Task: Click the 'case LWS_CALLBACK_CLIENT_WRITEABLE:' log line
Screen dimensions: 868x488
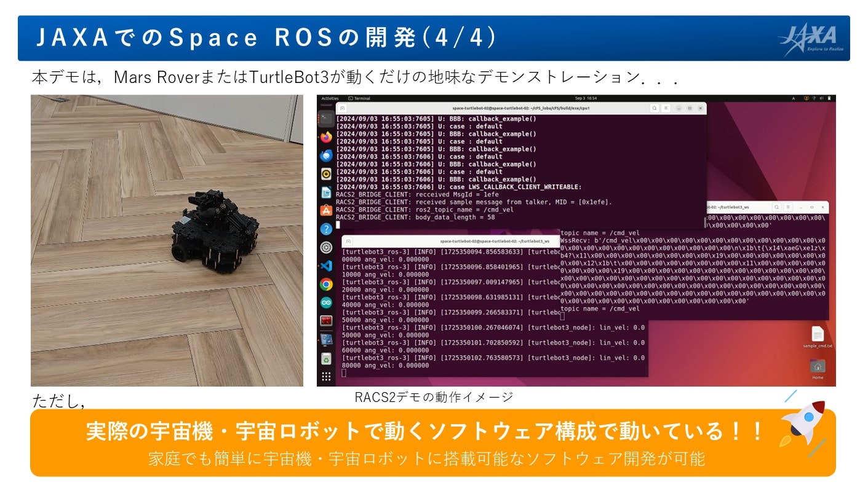Action: coord(458,187)
